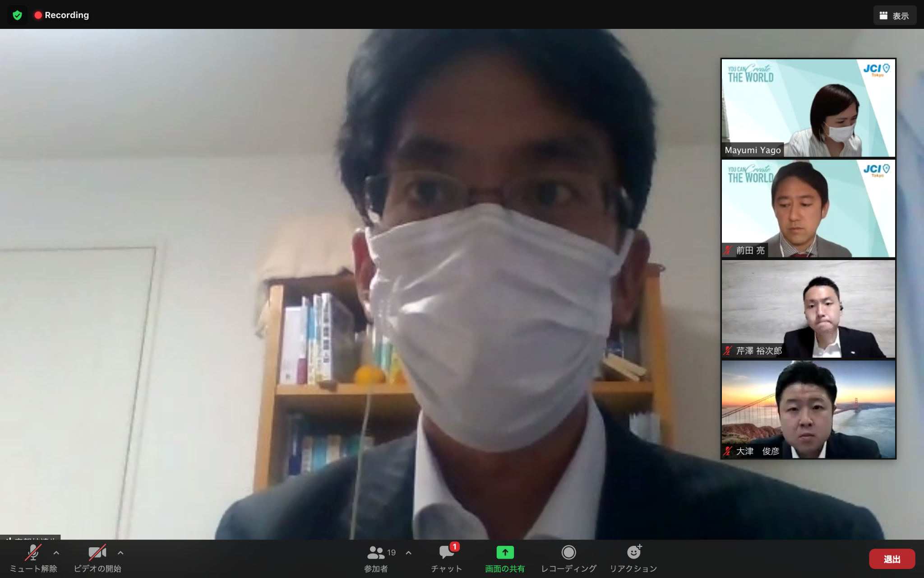Expand the video options chevron
The width and height of the screenshot is (924, 578).
pos(120,553)
